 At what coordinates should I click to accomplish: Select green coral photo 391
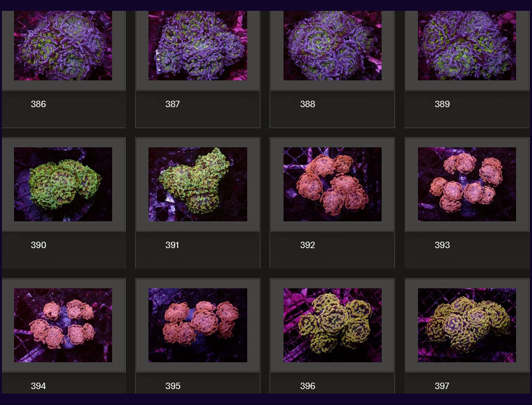tap(198, 184)
